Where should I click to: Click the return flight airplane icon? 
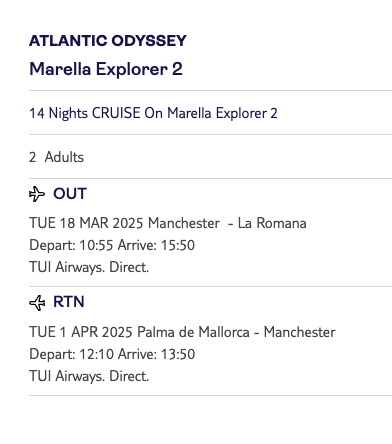(x=37, y=303)
